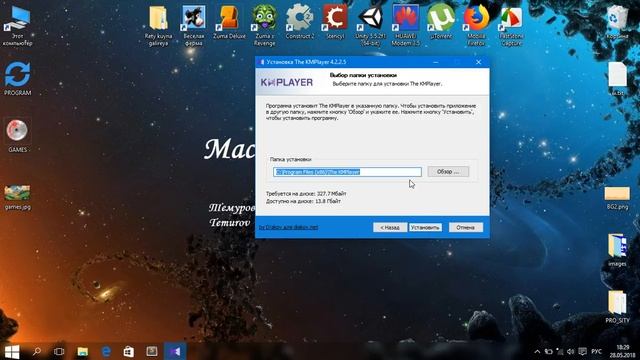Click the Установить install button
640x360 pixels.
click(x=425, y=227)
